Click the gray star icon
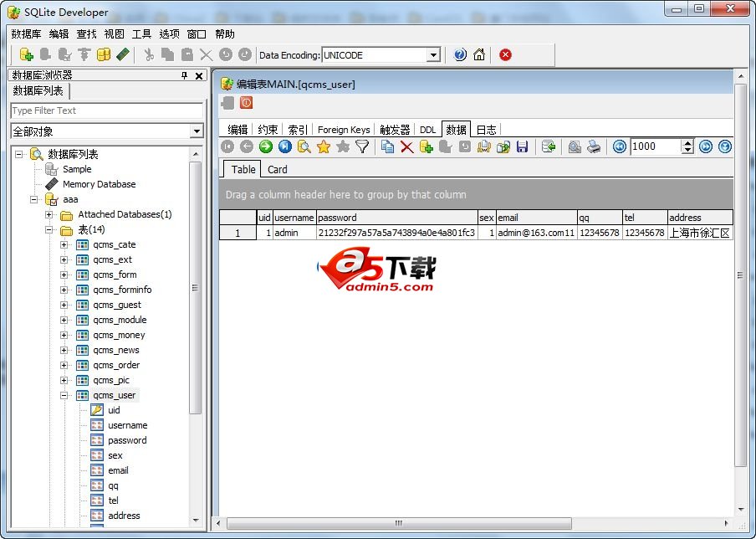Screen dimensions: 756x539 [343, 146]
